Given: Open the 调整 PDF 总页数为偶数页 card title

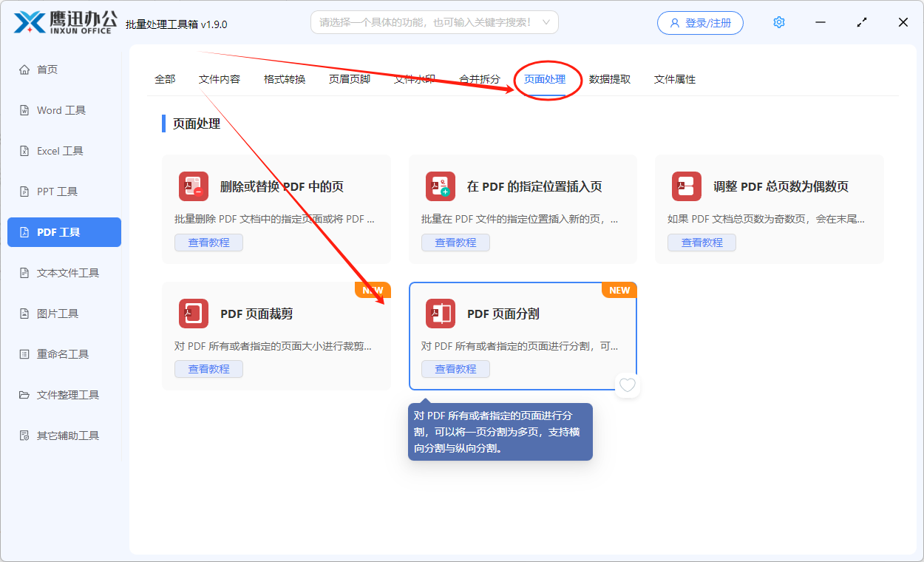Looking at the screenshot, I should point(781,187).
